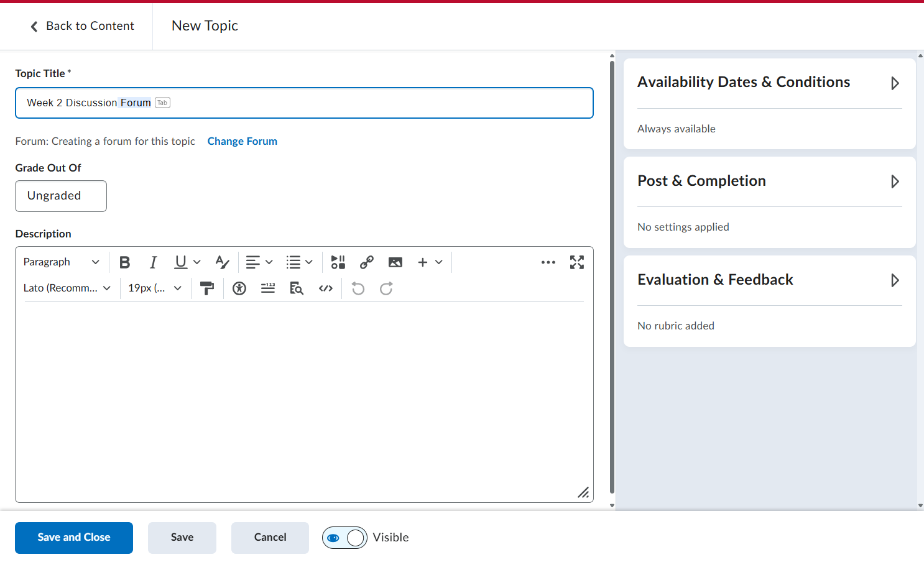Click the Save and Close button
Viewport: 924px width, 565px height.
[x=74, y=538]
